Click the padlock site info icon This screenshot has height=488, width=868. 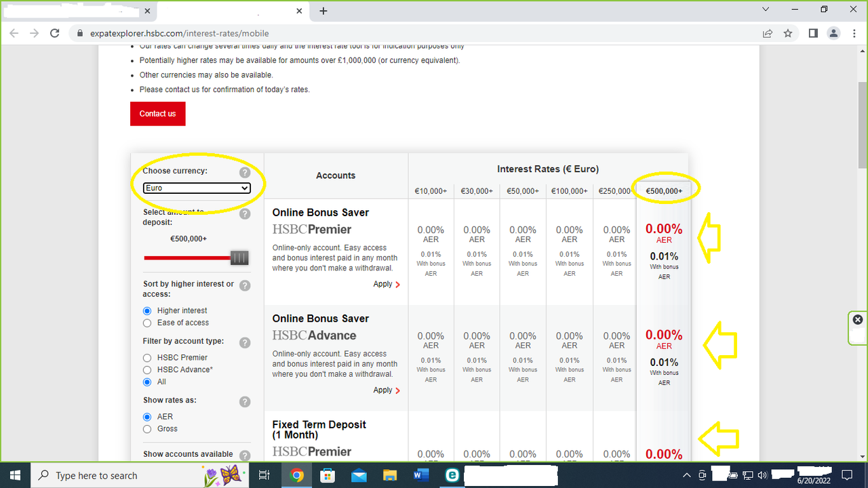[x=80, y=33]
